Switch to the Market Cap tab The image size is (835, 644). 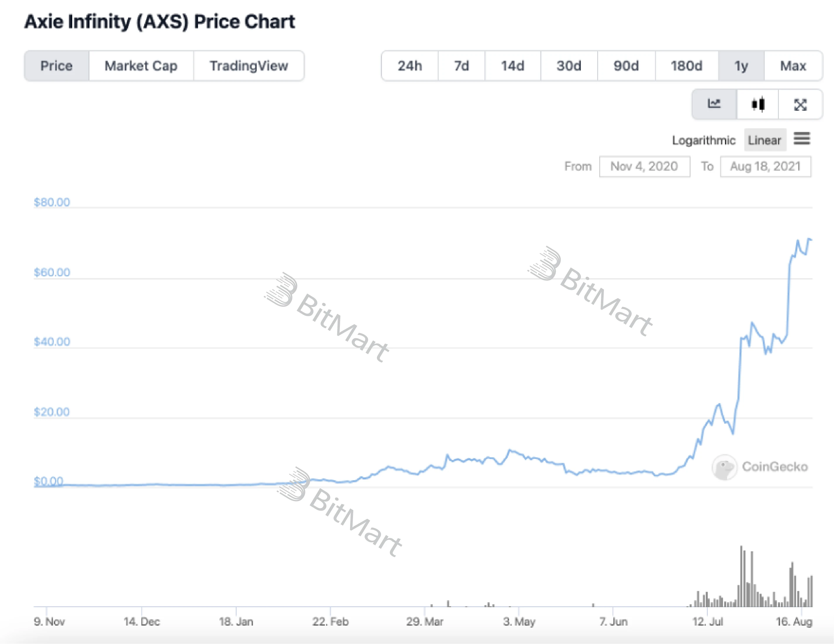click(x=141, y=66)
